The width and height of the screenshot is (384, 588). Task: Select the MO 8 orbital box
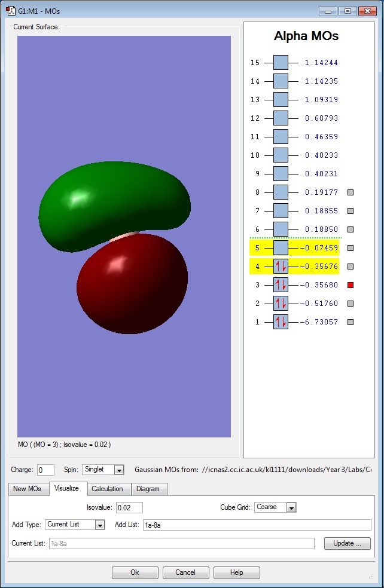[x=281, y=192]
